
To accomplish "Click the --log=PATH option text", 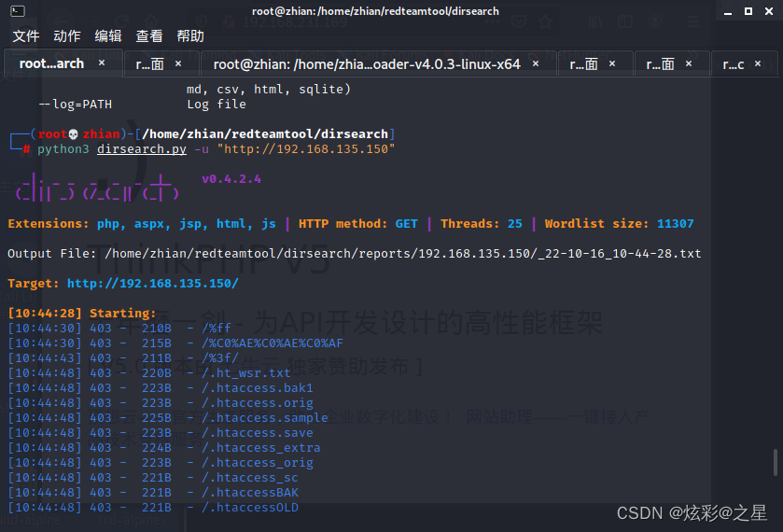I will point(75,104).
